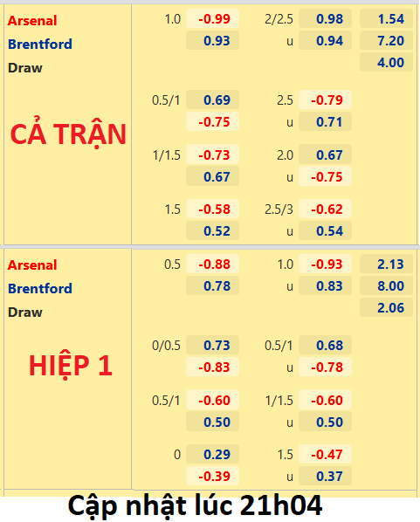
Task: Select Brentford handicap odds 0.93
Action: click(x=212, y=41)
